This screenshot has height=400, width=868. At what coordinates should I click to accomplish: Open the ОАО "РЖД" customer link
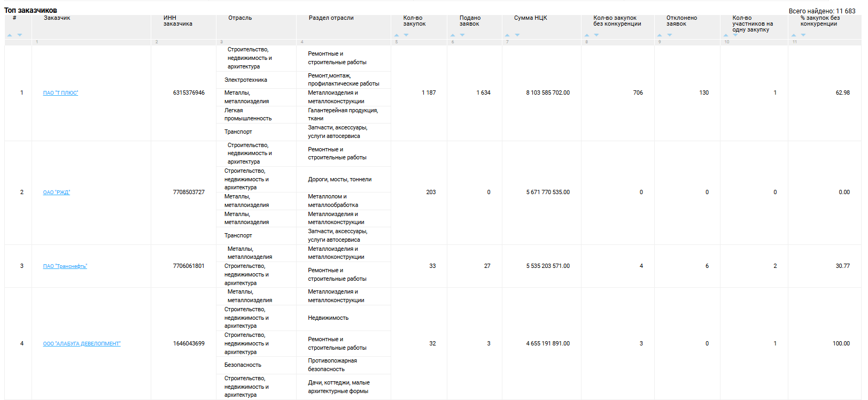(57, 193)
